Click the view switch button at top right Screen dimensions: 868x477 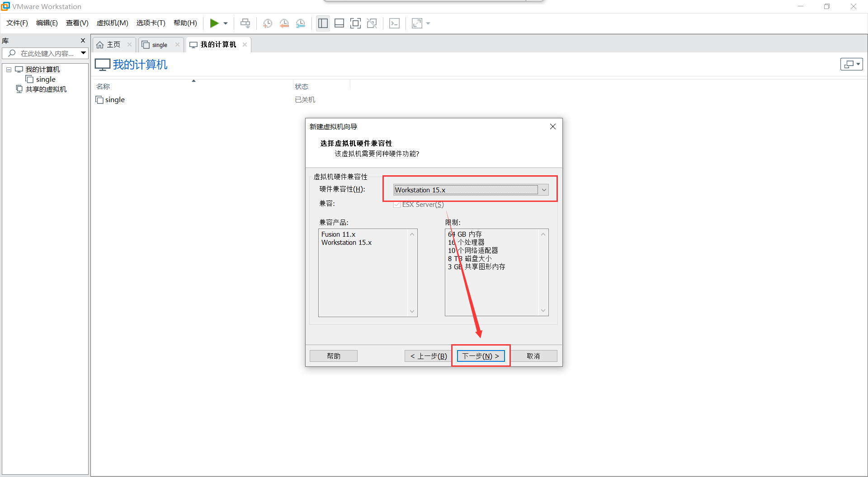(852, 64)
